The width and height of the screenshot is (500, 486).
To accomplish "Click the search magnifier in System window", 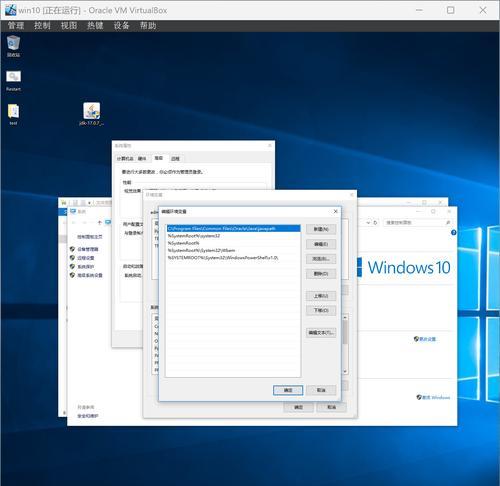I will pos(448,222).
